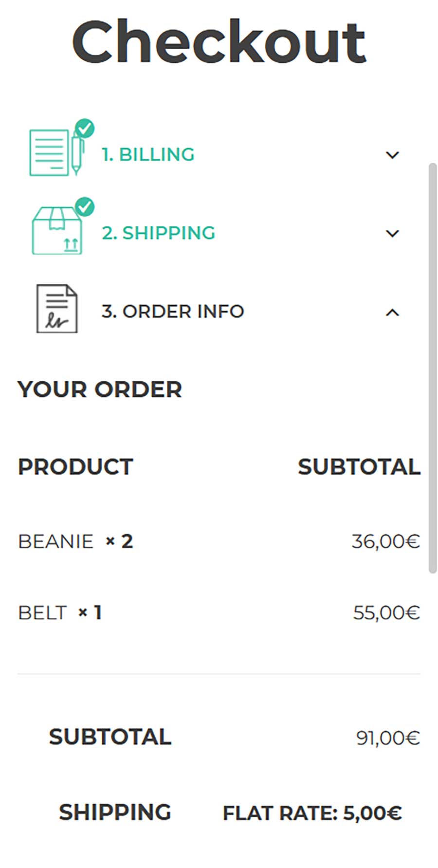Click the Beanie 36,00€ subtotal amount
This screenshot has height=868, width=438.
tap(385, 542)
